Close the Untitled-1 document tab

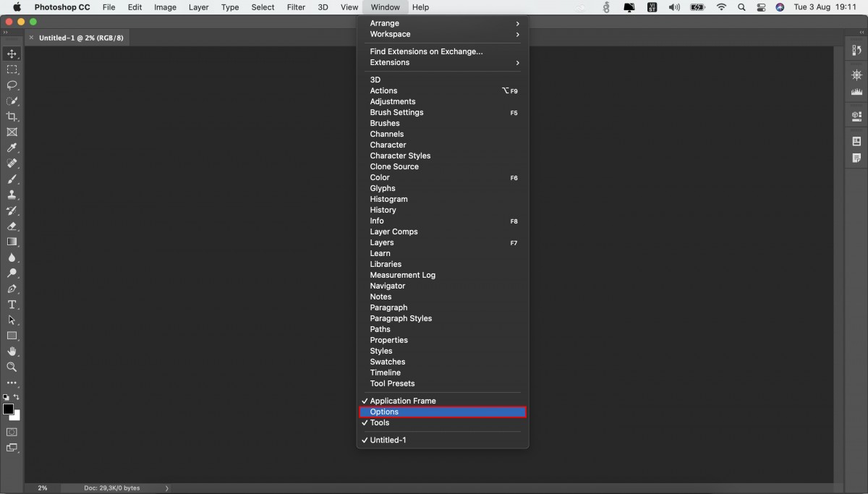point(31,38)
